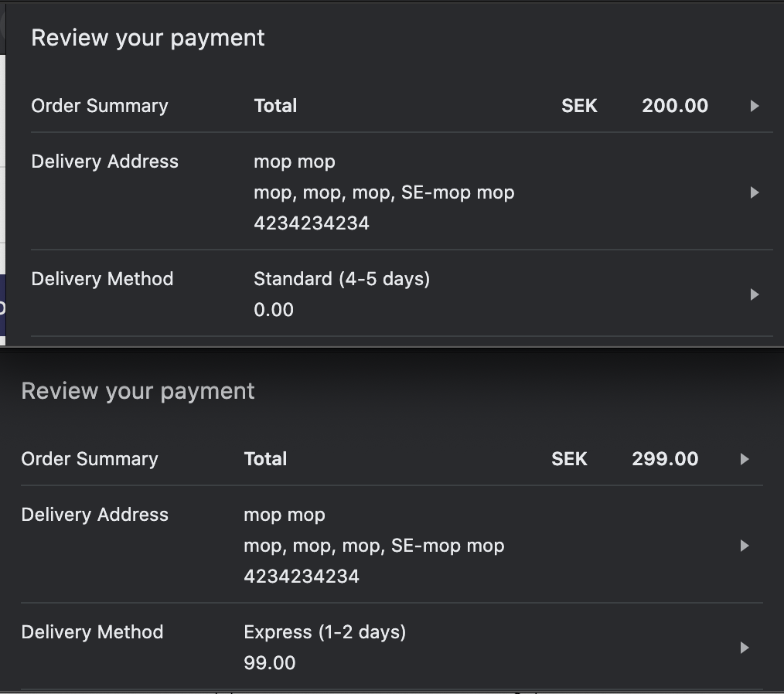This screenshot has height=694, width=784.
Task: Click the Delivery Method label beside Standard
Action: pos(102,279)
